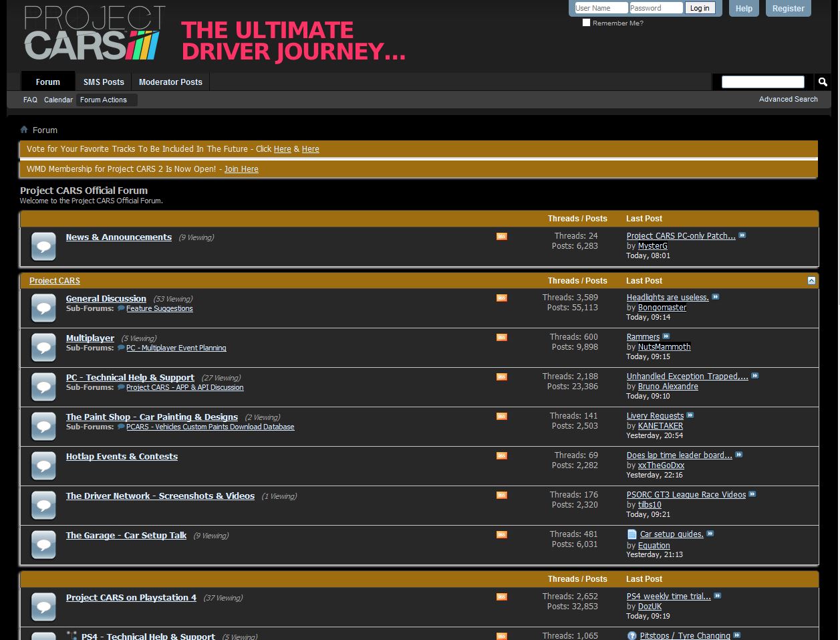Click the search magnifier icon
The width and height of the screenshot is (840, 640).
click(x=823, y=82)
